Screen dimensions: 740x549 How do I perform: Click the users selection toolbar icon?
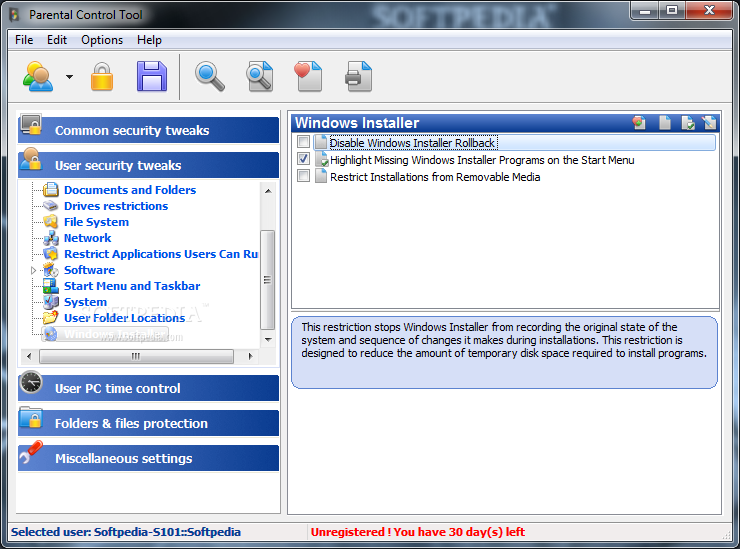(38, 76)
